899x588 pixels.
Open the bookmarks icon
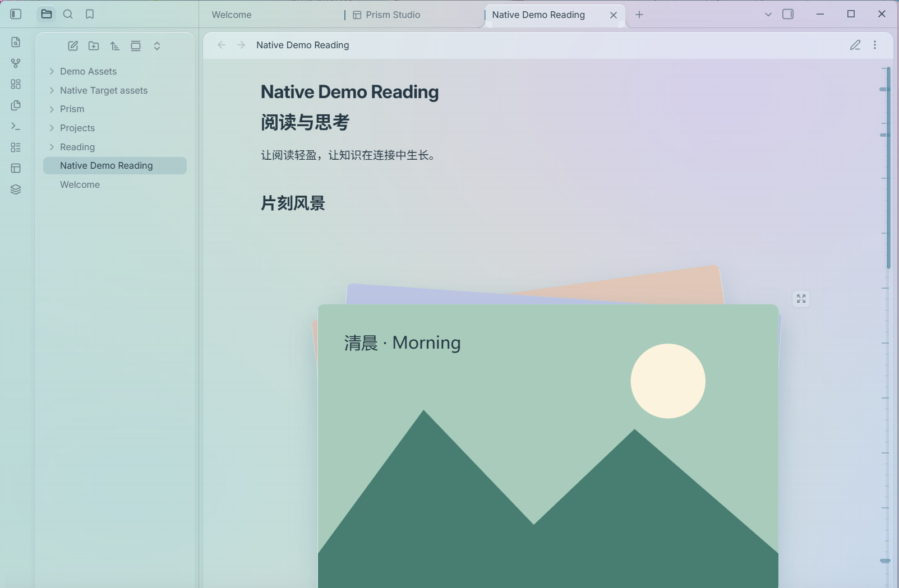click(x=90, y=14)
